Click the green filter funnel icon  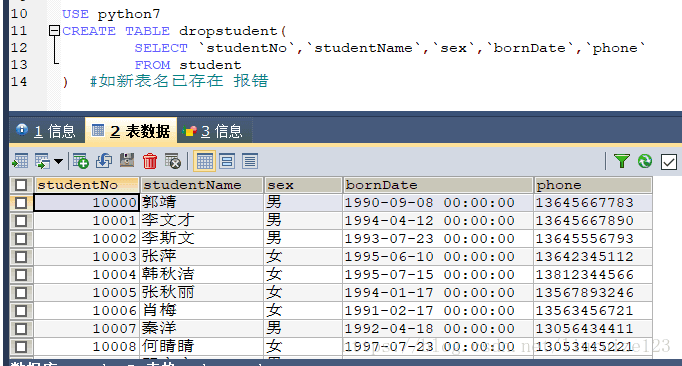pos(622,161)
